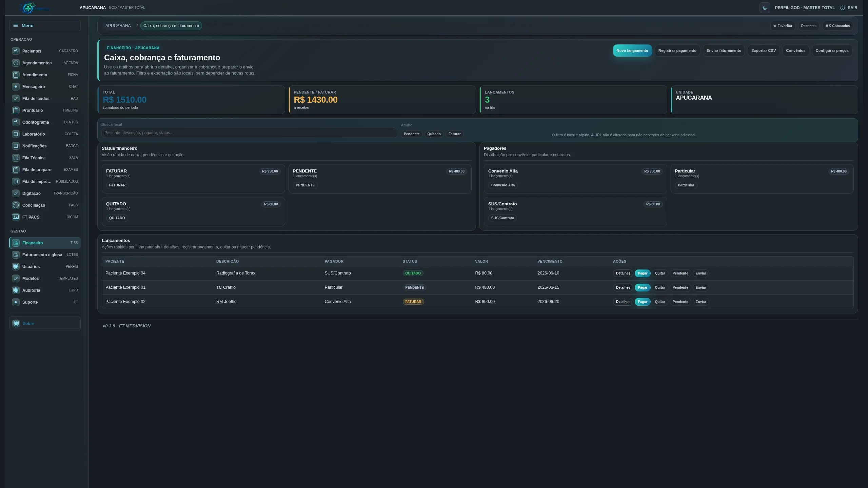
Task: Click the Agendamentos clock icon
Action: 16,63
